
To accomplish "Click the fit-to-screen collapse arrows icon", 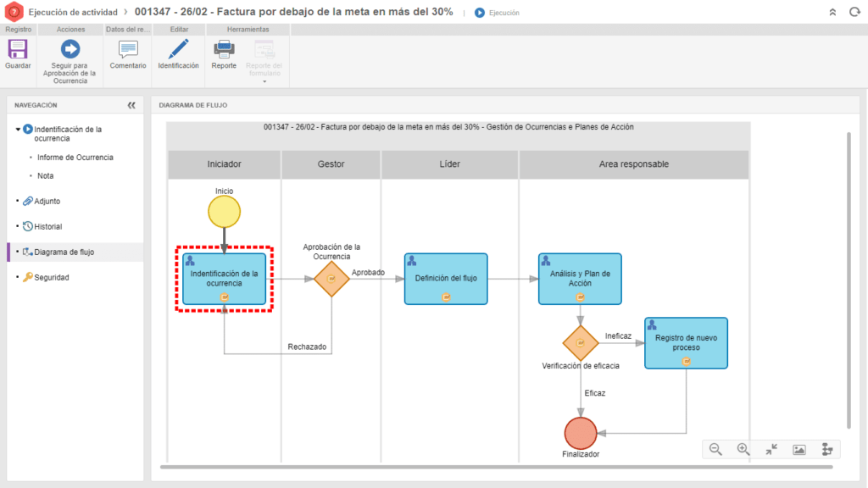I will [771, 450].
